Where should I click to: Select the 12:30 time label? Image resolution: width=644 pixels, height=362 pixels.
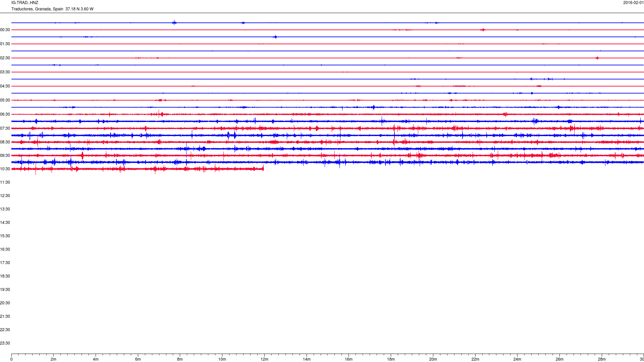click(x=5, y=196)
